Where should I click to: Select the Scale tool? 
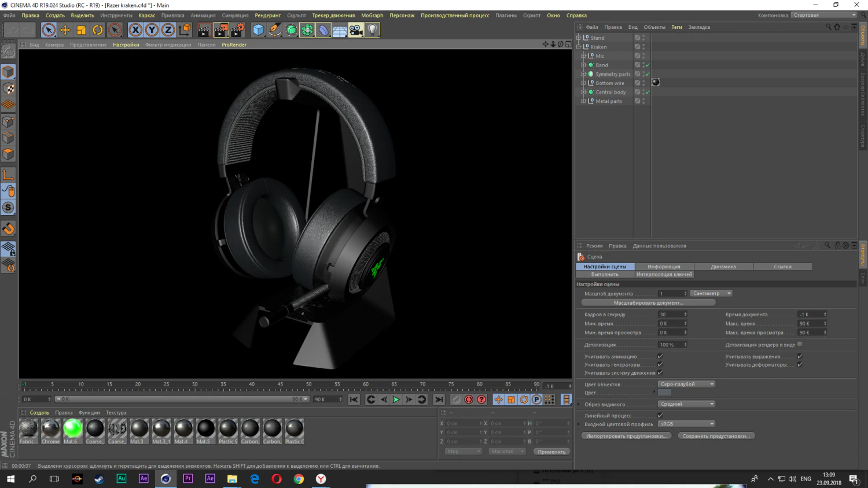pyautogui.click(x=81, y=29)
